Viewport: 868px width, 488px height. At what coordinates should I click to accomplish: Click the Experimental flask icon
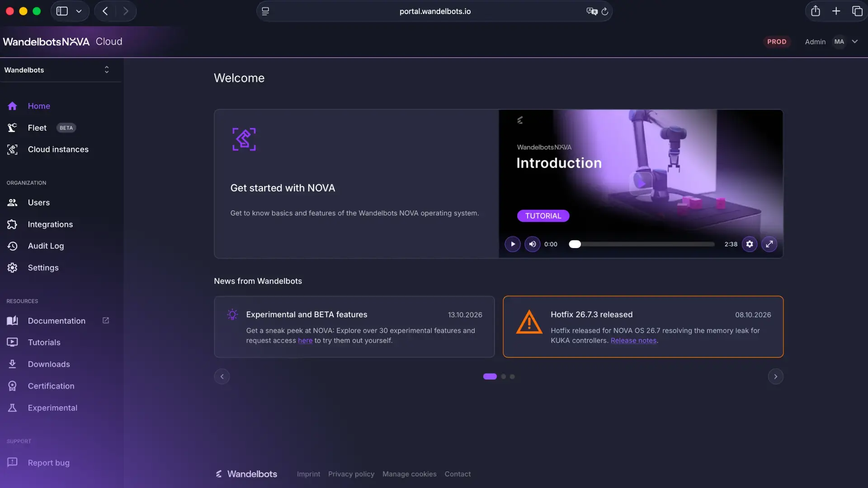click(12, 408)
